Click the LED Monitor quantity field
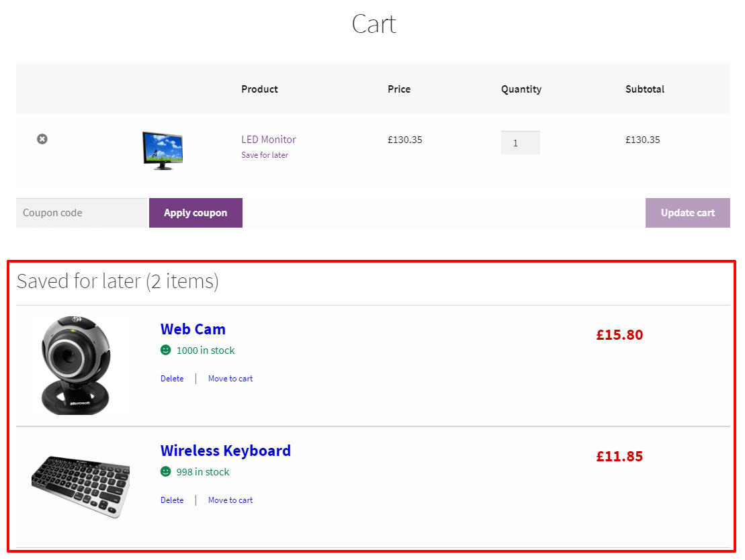 pos(520,143)
